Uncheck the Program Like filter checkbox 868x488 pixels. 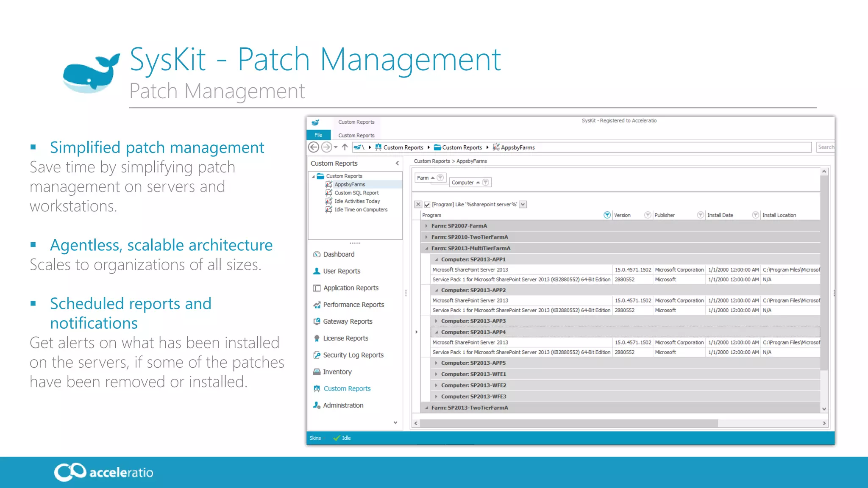[x=427, y=205]
